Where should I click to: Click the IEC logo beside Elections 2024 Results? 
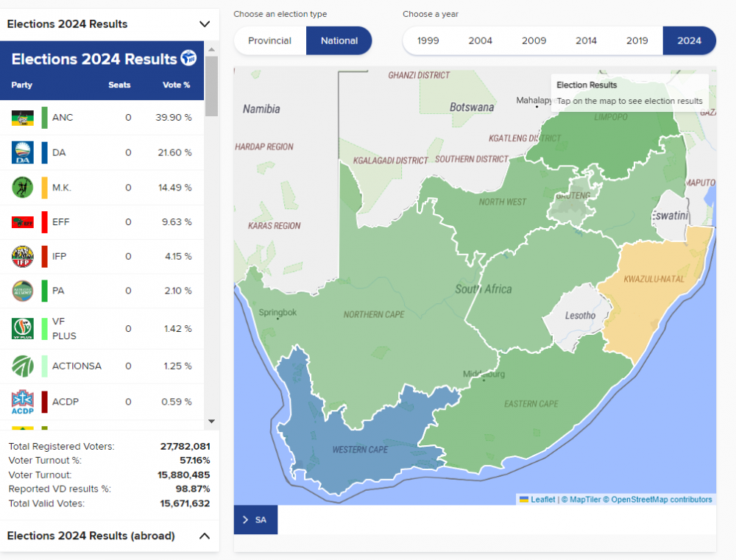click(188, 58)
